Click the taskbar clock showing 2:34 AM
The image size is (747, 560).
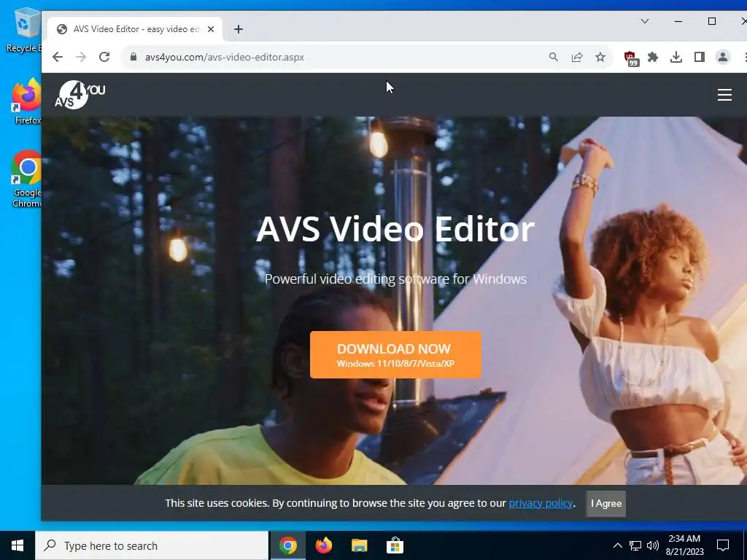click(x=684, y=545)
